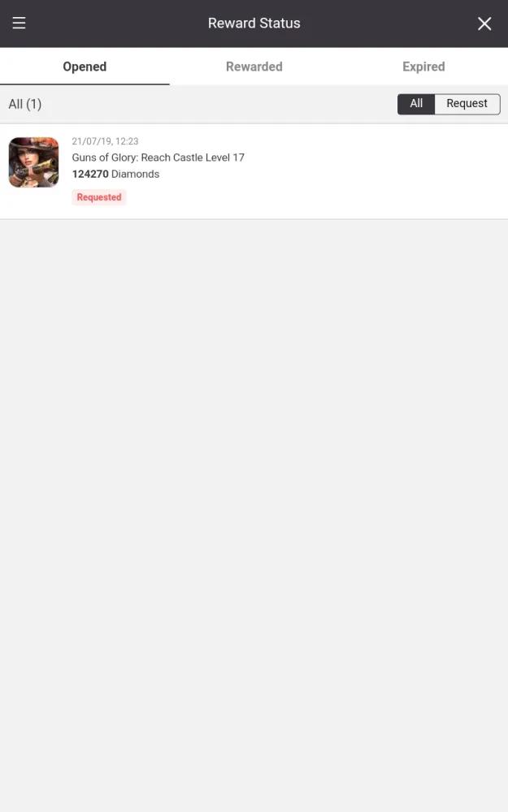The image size is (508, 812).
Task: Toggle the Request filter
Action: pyautogui.click(x=467, y=104)
